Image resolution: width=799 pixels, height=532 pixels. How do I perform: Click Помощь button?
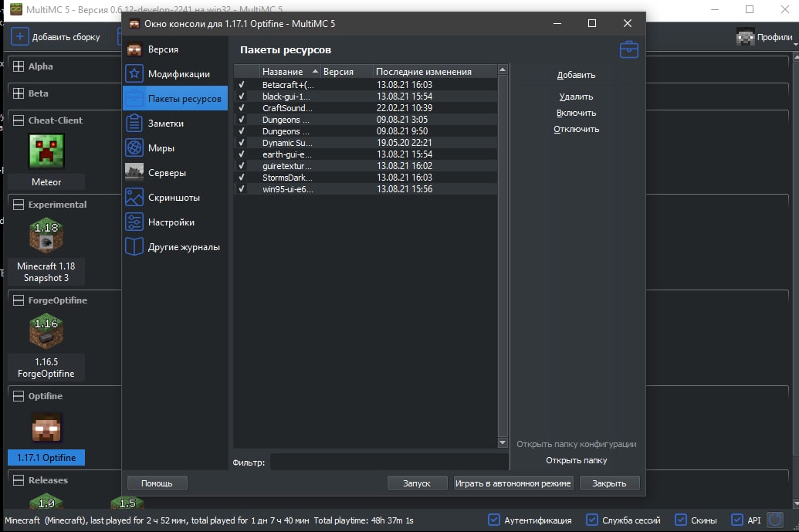[x=157, y=483]
